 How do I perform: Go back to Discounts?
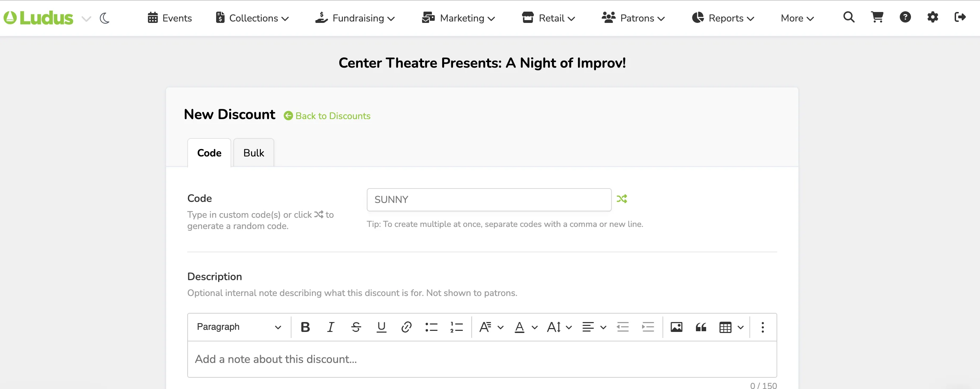327,116
